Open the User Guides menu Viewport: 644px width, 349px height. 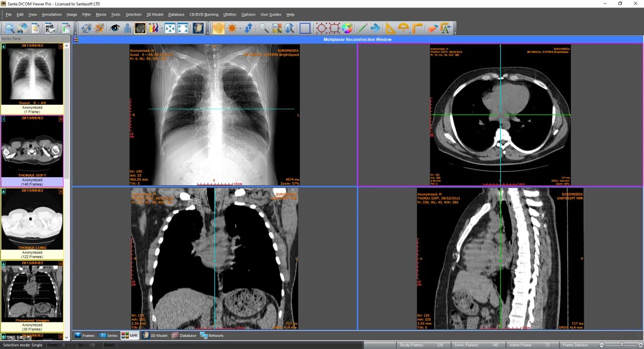(x=271, y=15)
